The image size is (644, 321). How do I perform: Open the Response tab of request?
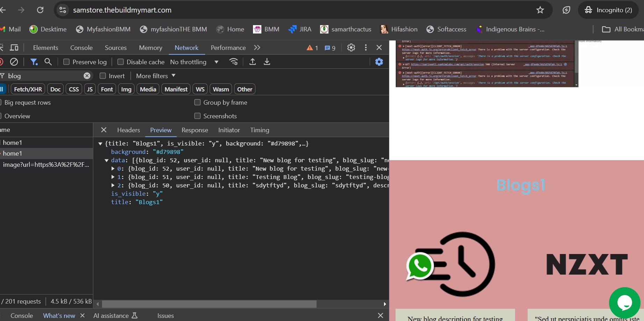[195, 130]
